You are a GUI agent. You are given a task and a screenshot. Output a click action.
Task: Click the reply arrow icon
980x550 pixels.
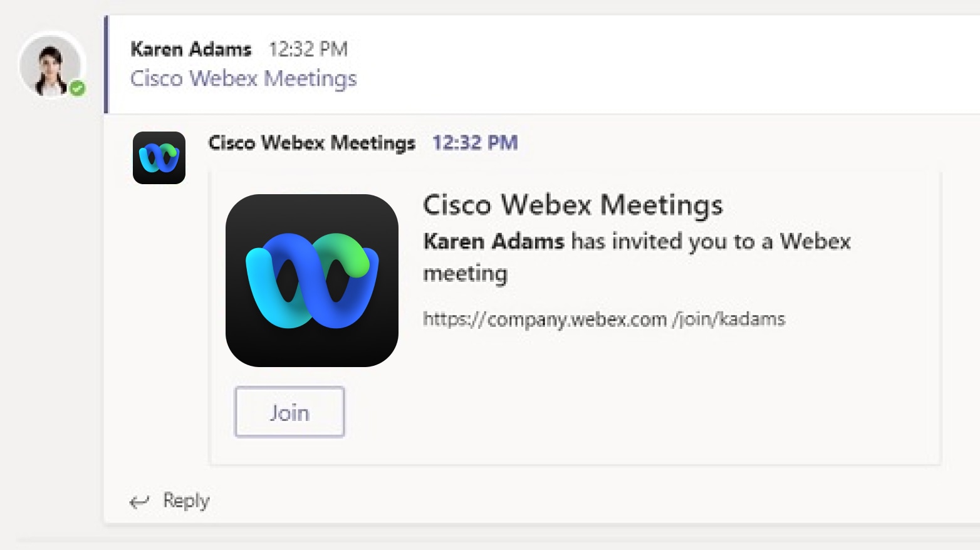click(x=139, y=501)
